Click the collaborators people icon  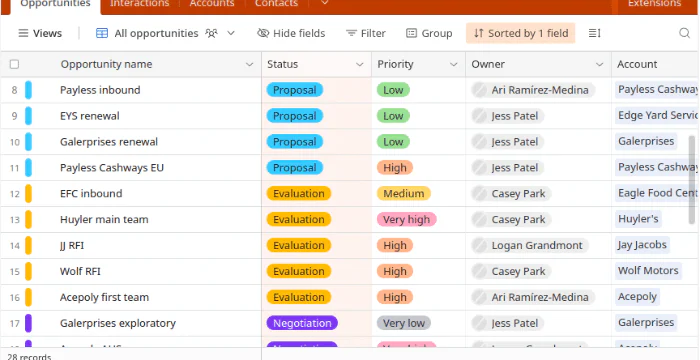pos(211,33)
